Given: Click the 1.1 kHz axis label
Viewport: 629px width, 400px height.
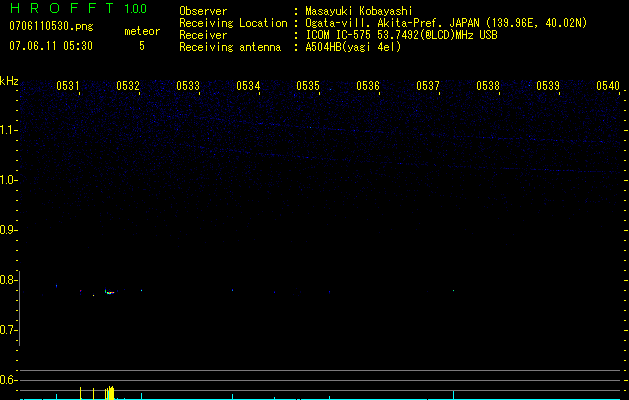Looking at the screenshot, I should 7,130.
